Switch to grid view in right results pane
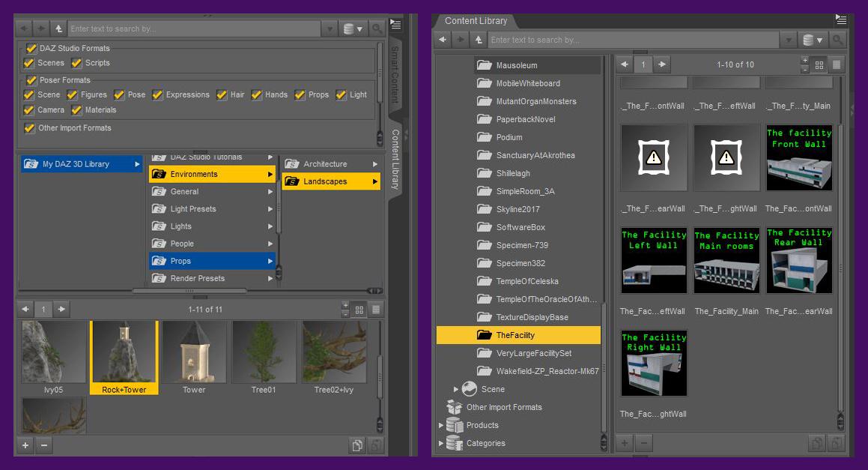Image resolution: width=868 pixels, height=470 pixels. pos(819,65)
